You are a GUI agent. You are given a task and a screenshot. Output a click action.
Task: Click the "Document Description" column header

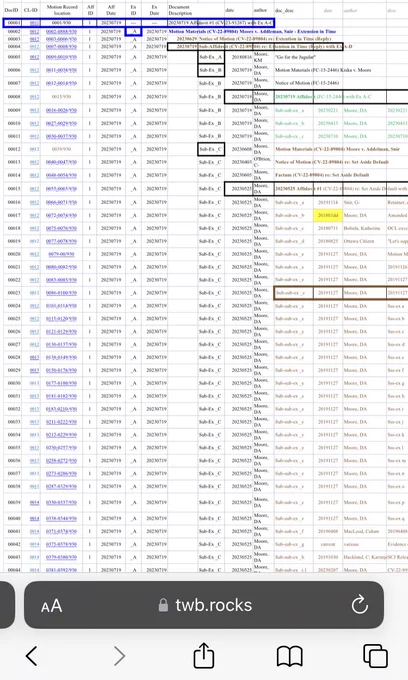(x=180, y=10)
